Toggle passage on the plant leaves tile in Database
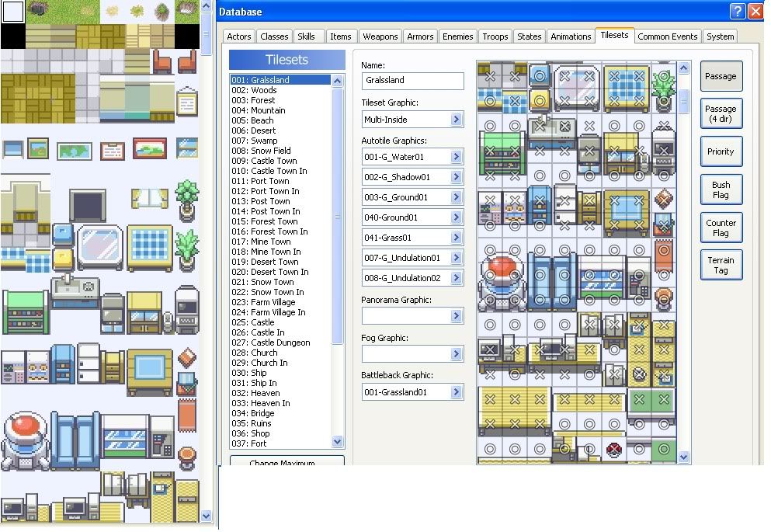 pyautogui.click(x=664, y=76)
